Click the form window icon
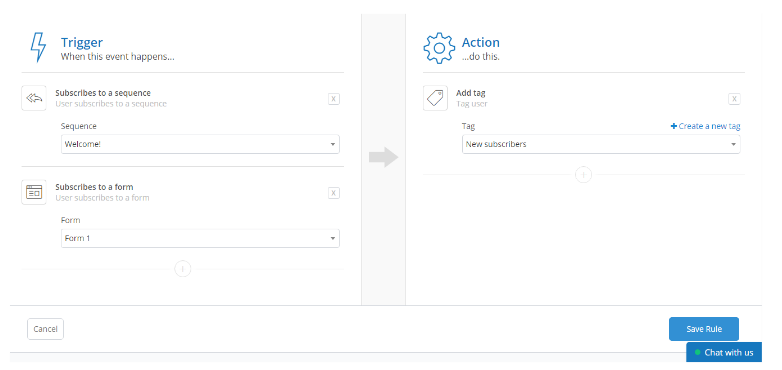 pos(34,192)
